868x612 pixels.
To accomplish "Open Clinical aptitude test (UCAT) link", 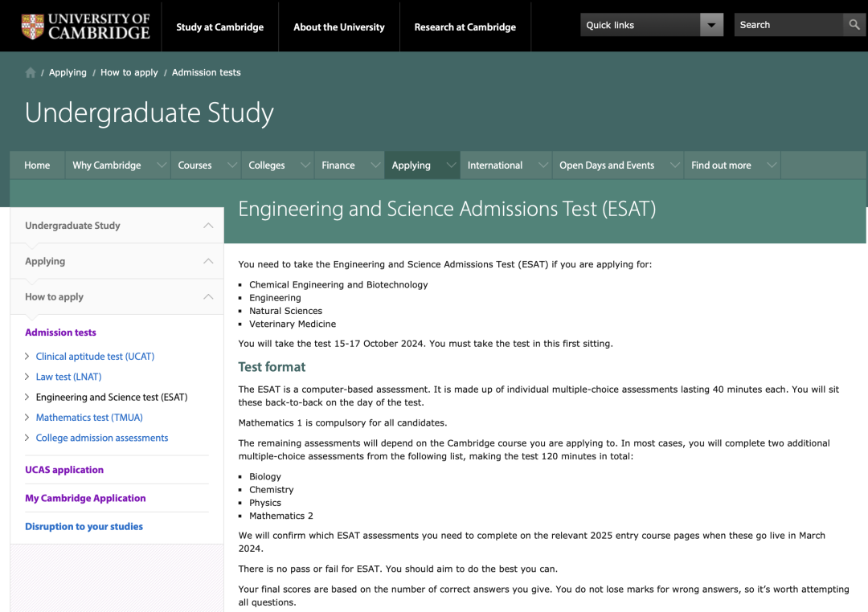I will click(95, 357).
